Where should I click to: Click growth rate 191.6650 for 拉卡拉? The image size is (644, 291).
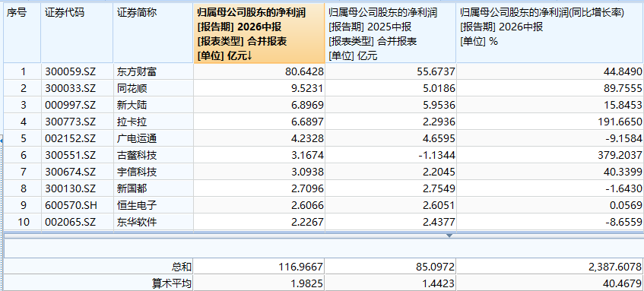[550, 122]
